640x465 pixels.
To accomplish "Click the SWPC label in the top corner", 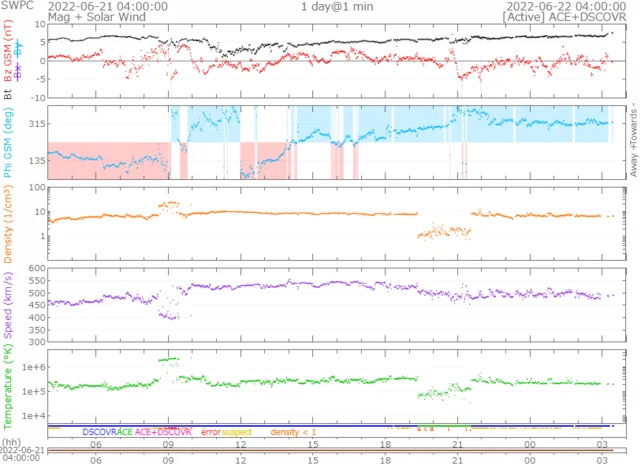I will coord(17,6).
